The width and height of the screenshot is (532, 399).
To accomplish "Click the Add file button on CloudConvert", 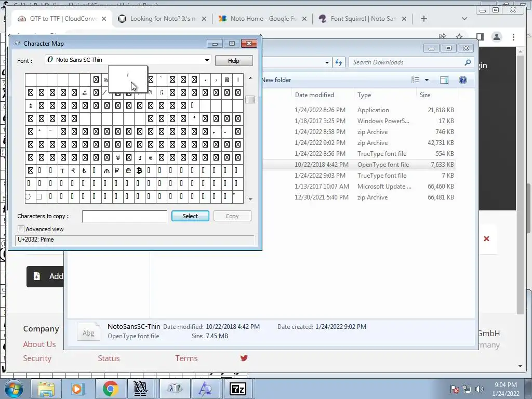I will click(x=46, y=276).
